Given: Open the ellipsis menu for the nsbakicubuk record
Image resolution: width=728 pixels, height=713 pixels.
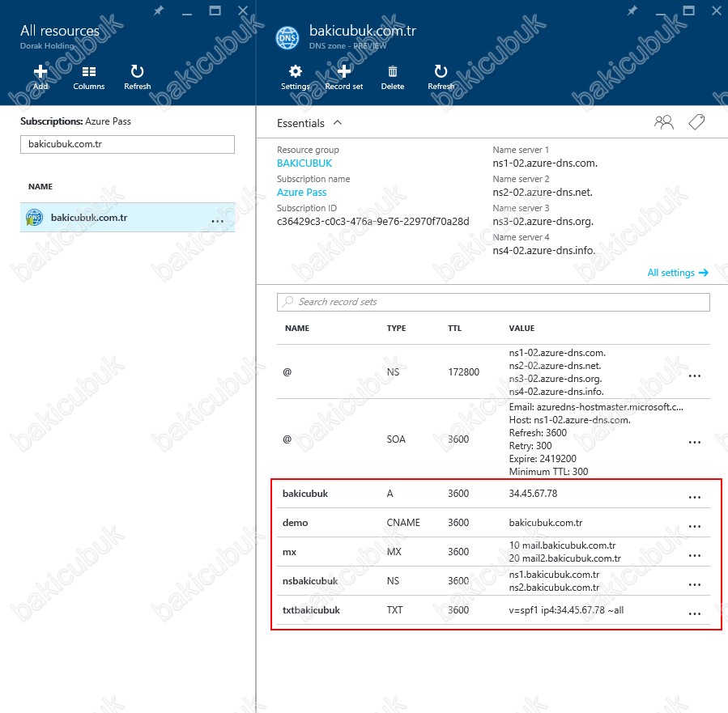Looking at the screenshot, I should coord(695,584).
